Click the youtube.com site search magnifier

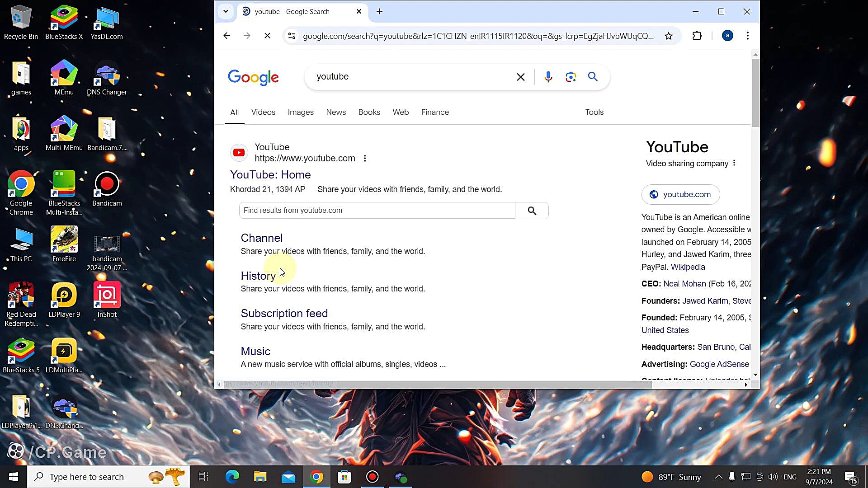[x=532, y=211]
